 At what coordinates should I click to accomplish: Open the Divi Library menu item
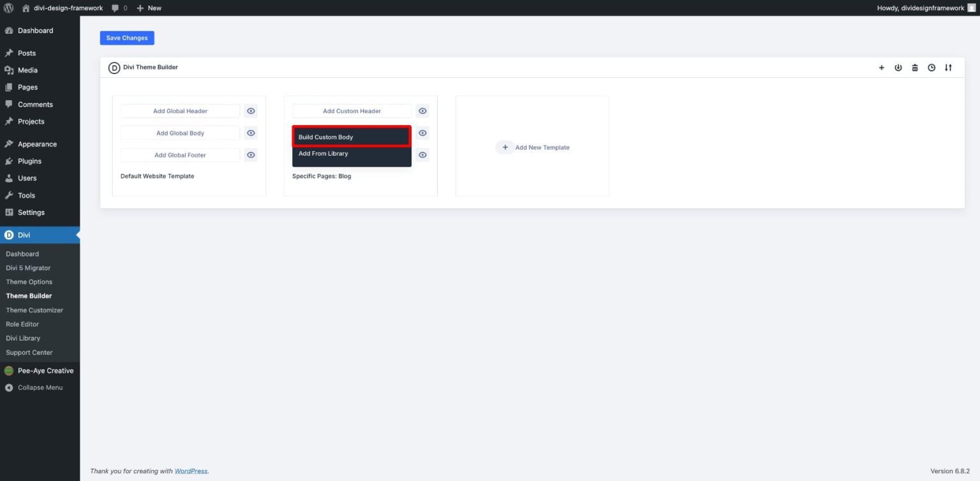click(x=22, y=338)
